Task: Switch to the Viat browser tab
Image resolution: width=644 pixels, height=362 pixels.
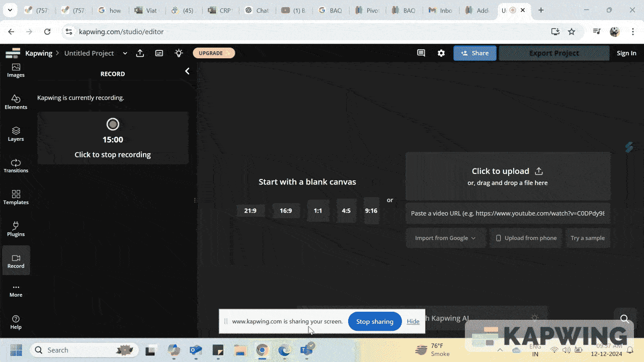Action: click(146, 10)
